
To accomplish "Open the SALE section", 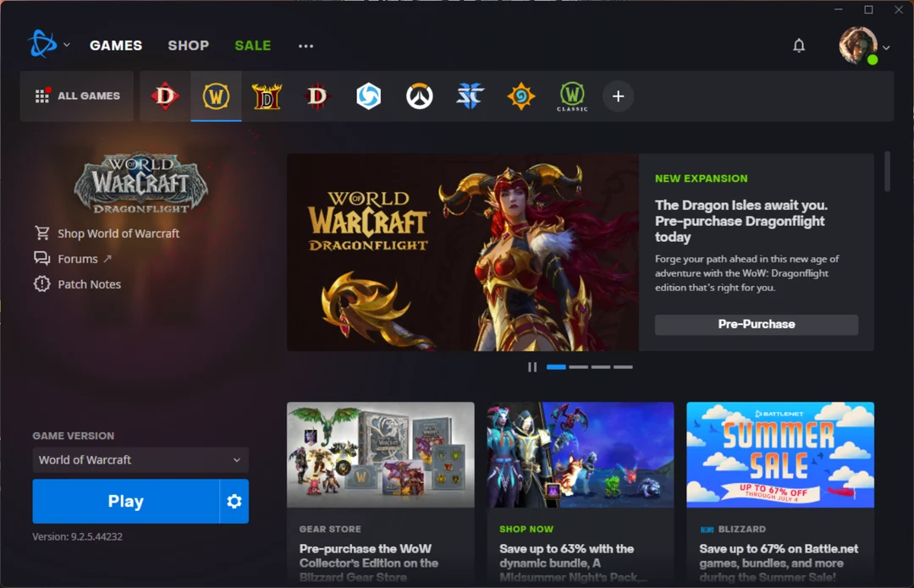I will [x=252, y=46].
